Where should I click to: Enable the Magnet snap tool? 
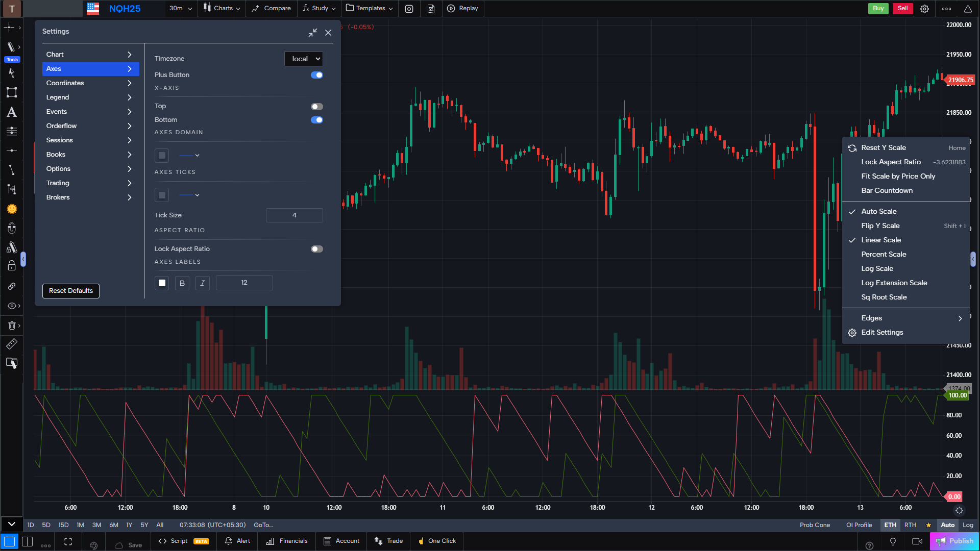tap(11, 228)
